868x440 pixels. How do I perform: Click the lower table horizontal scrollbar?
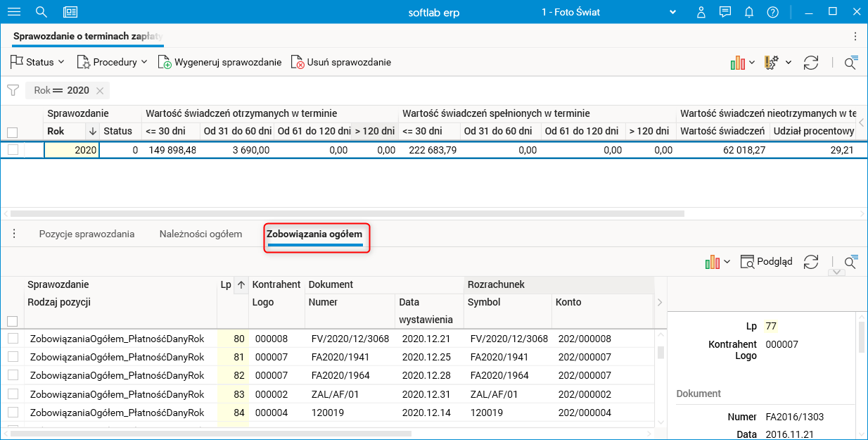(211, 434)
